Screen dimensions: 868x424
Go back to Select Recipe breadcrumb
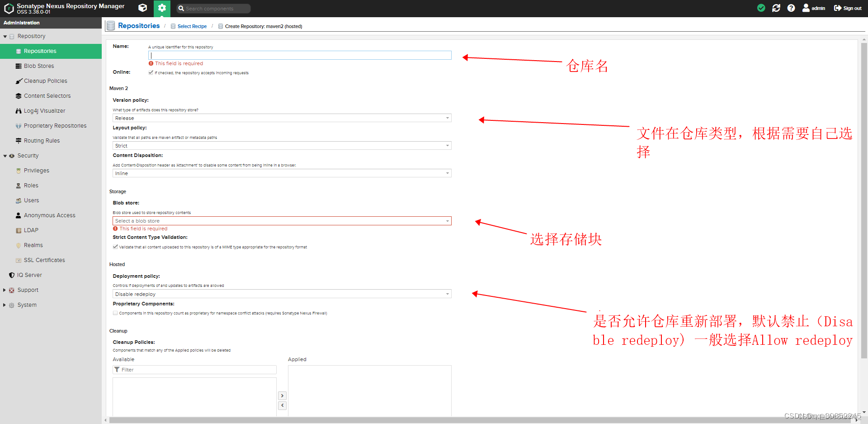click(x=192, y=26)
